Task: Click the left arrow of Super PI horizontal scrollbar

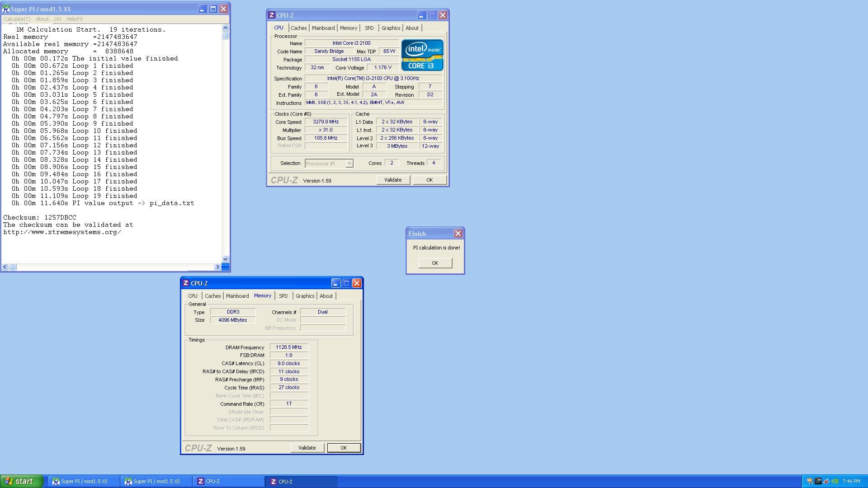Action: coord(5,267)
